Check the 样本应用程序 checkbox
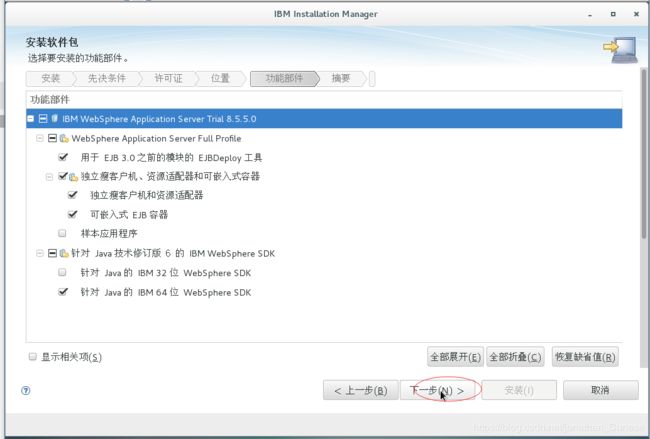 tap(62, 233)
